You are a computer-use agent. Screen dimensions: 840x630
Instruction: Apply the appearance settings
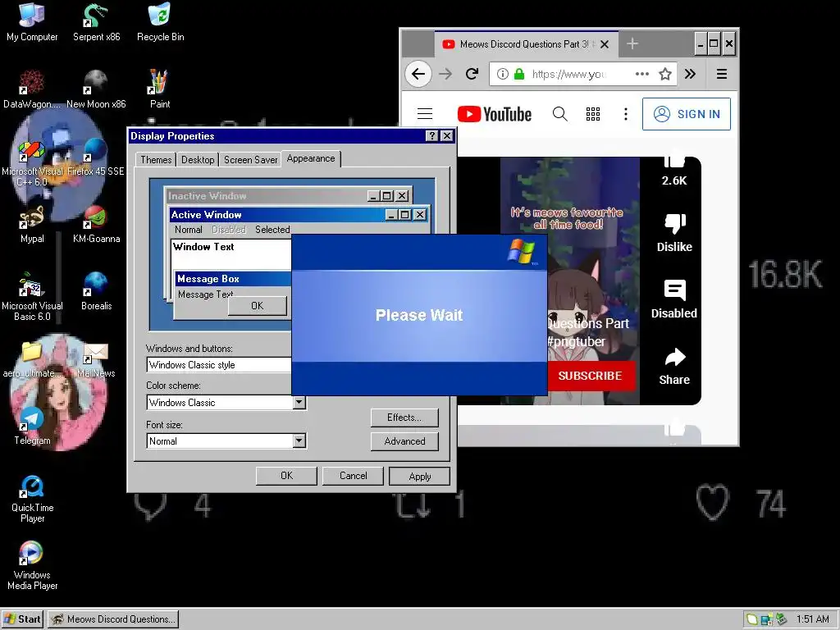[419, 477]
